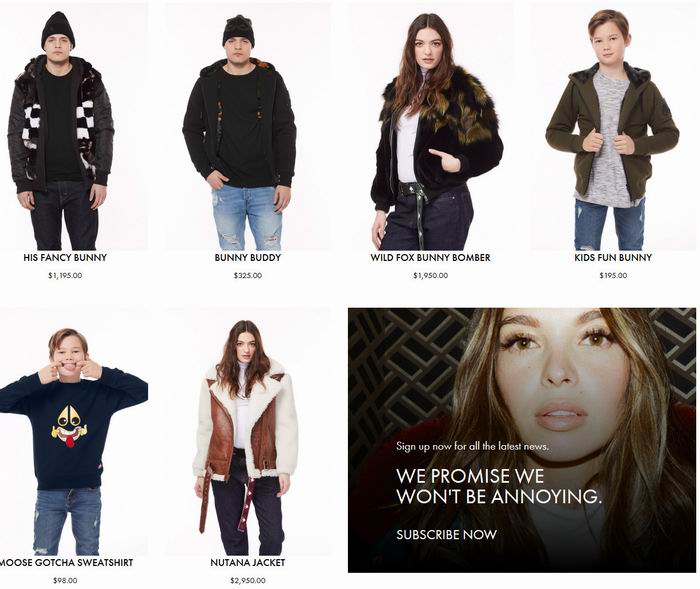Open the NUTANA JACKET title link
The image size is (700, 589).
(248, 563)
